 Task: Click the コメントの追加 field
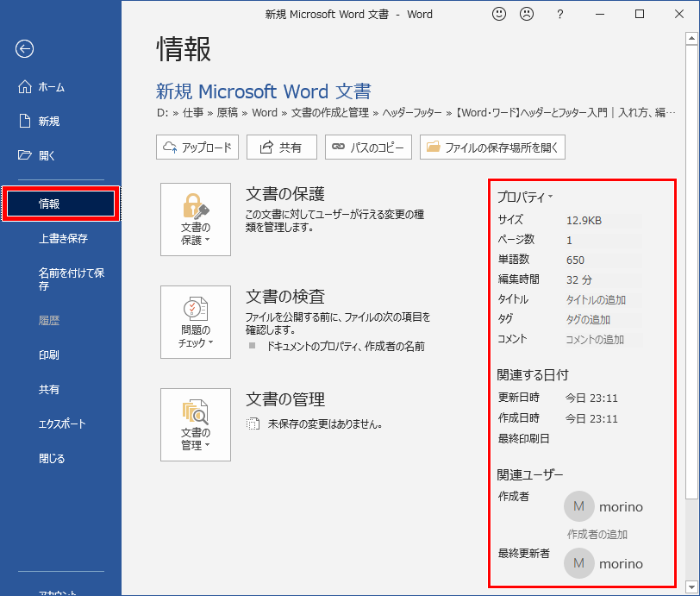[603, 340]
